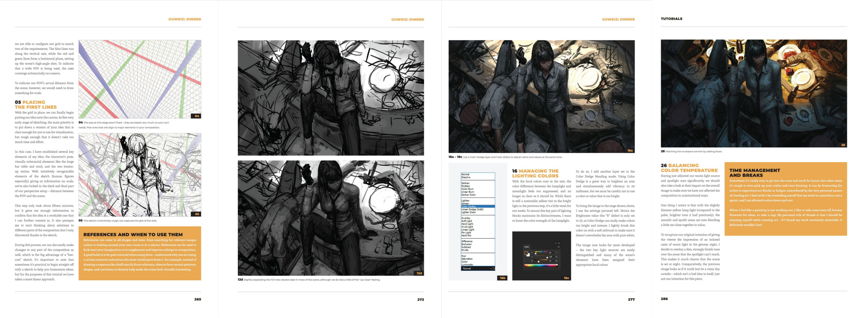Click the warm-lit painting image 26

[754, 93]
